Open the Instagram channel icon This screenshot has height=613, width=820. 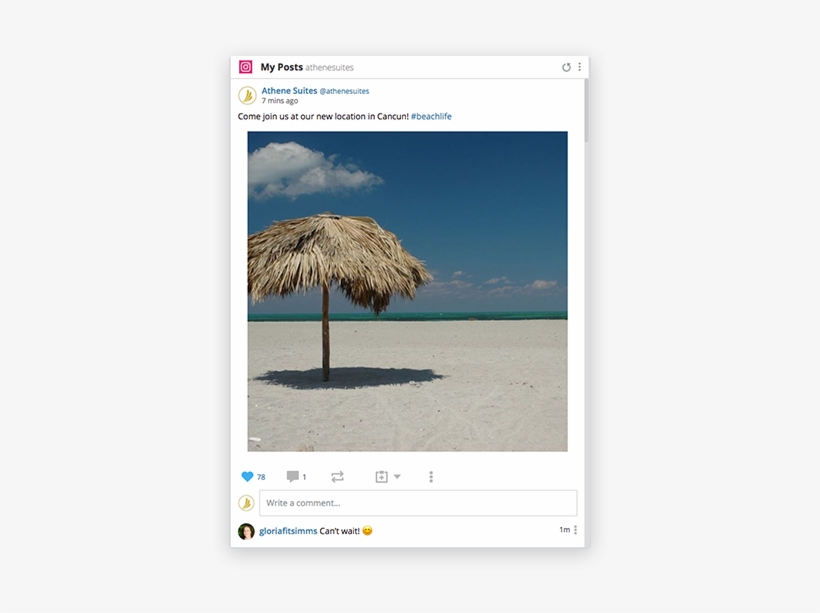point(243,67)
